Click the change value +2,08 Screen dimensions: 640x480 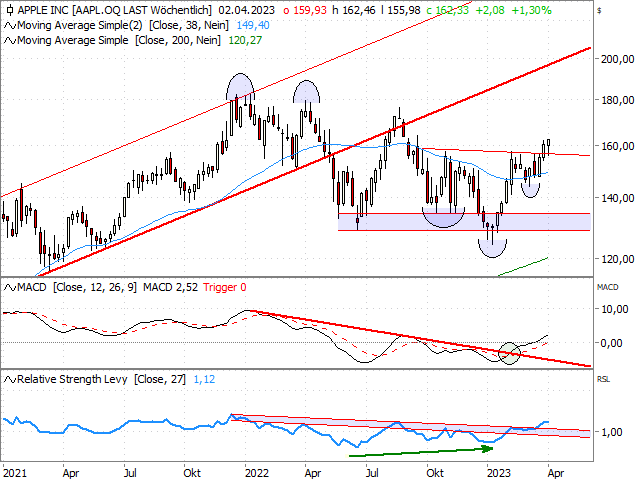(x=490, y=10)
